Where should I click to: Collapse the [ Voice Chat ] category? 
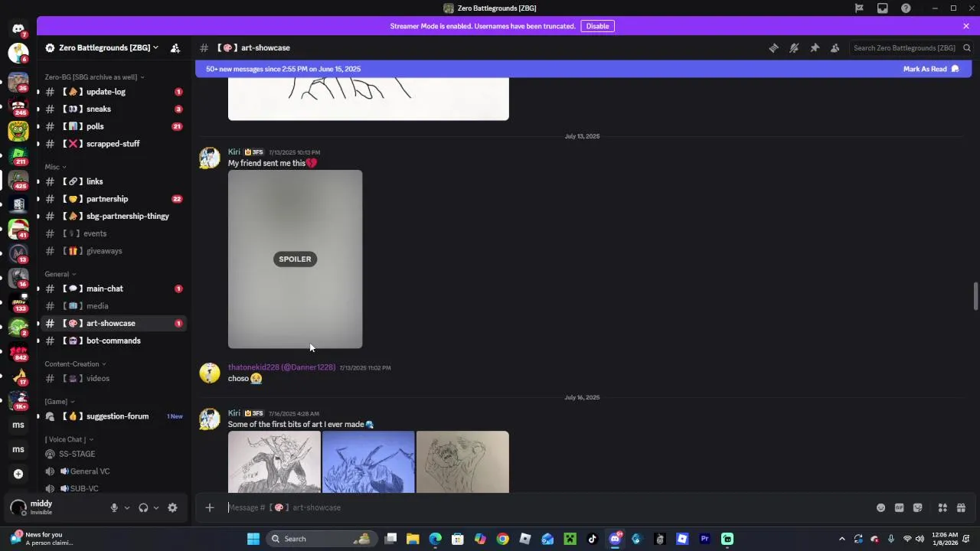pos(69,439)
